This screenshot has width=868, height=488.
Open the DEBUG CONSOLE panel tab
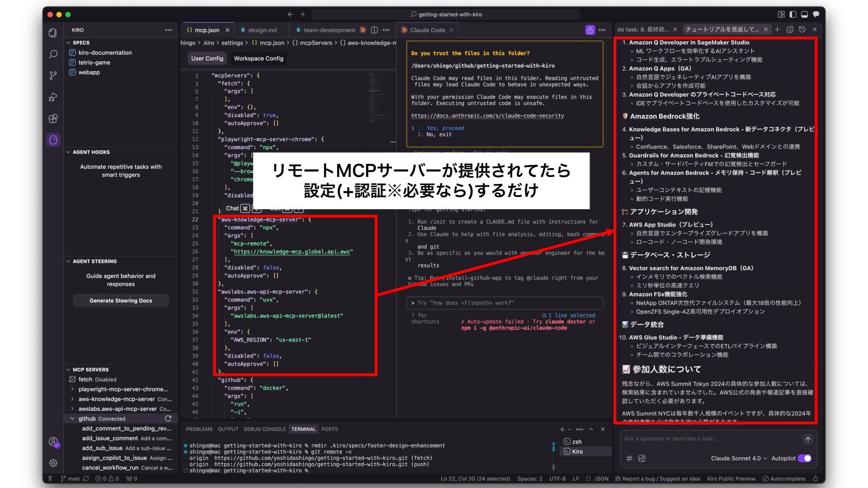click(x=264, y=429)
